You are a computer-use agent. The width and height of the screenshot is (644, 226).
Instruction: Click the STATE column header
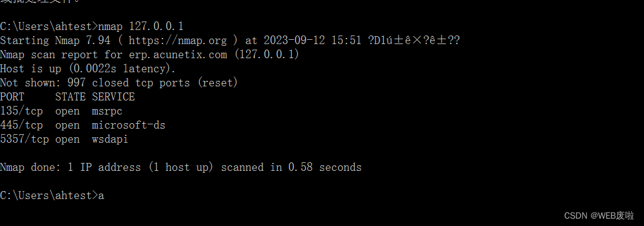pos(71,97)
